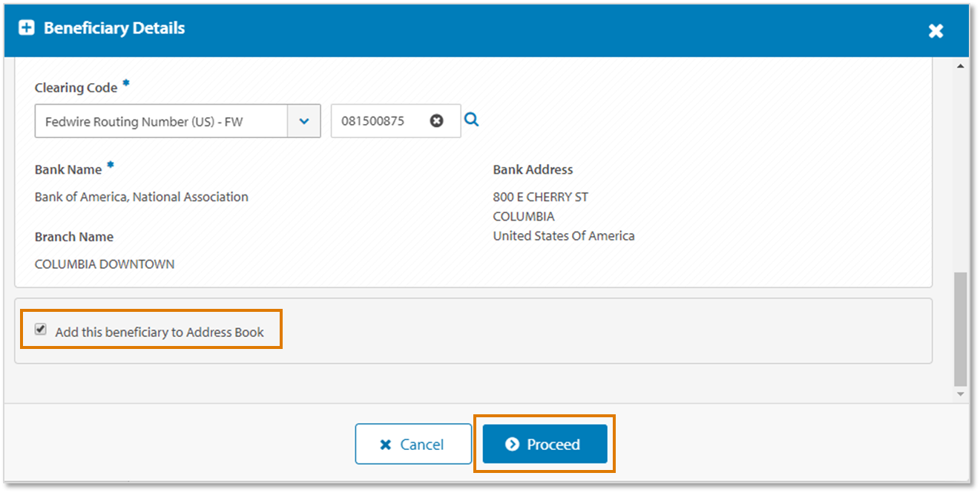The image size is (980, 493).
Task: Click the Bank of America, National Association text
Action: point(142,197)
